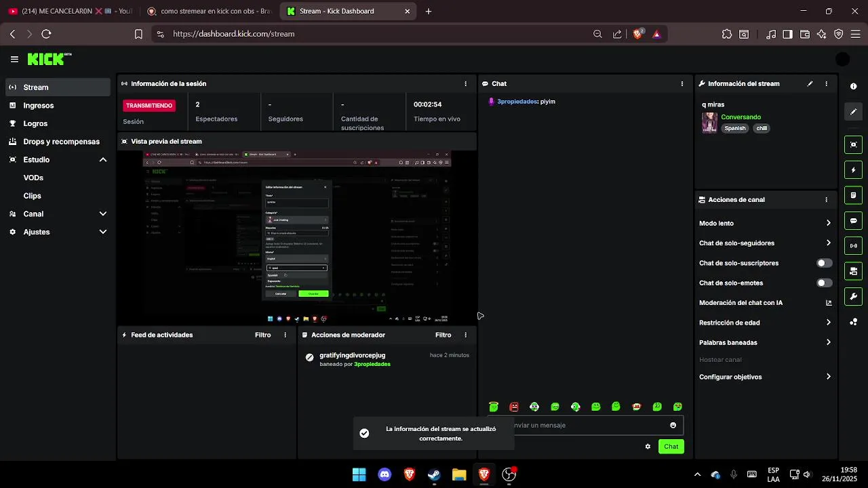Click the profile avatar in the page header
The width and height of the screenshot is (868, 488).
pos(842,60)
